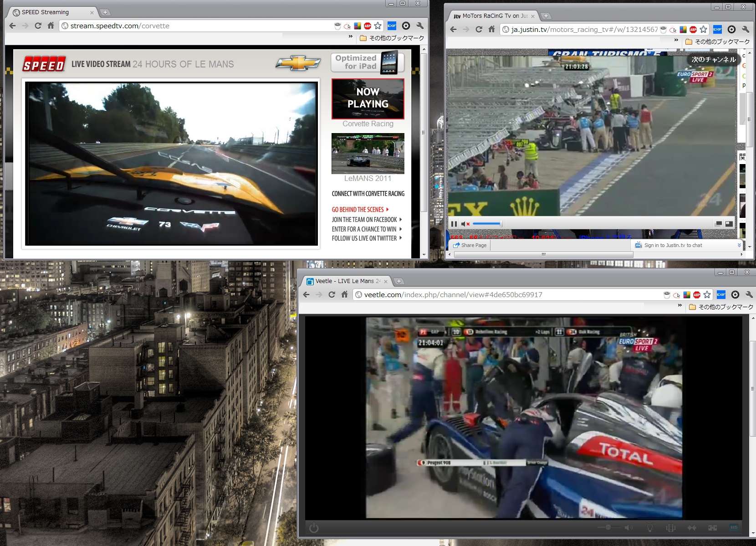Unmute the Justin.tv player
Image resolution: width=756 pixels, height=546 pixels.
click(465, 224)
